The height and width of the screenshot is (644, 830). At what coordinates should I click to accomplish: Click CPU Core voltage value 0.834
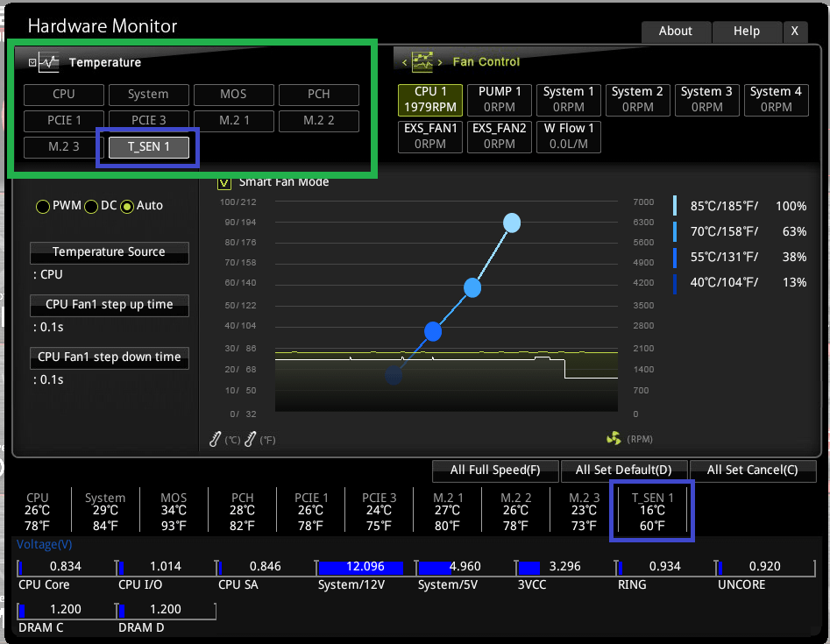pyautogui.click(x=65, y=567)
